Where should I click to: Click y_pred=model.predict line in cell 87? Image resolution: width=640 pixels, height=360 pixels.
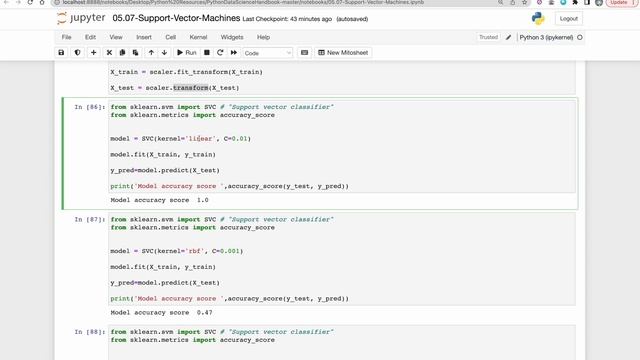point(165,283)
